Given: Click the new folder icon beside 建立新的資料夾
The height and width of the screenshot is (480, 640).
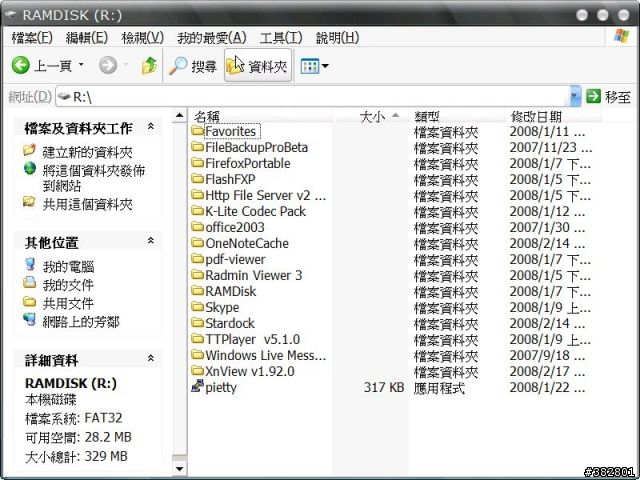Looking at the screenshot, I should pos(29,150).
